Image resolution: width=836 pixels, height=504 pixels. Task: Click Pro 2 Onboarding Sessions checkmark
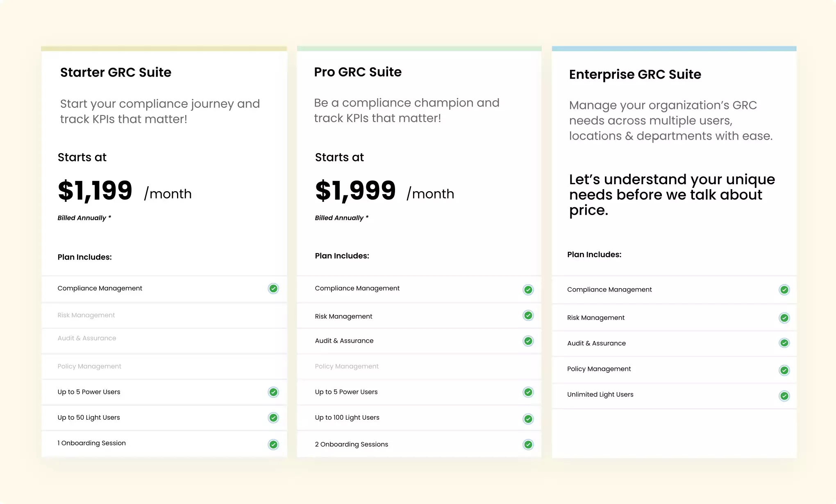(x=528, y=445)
